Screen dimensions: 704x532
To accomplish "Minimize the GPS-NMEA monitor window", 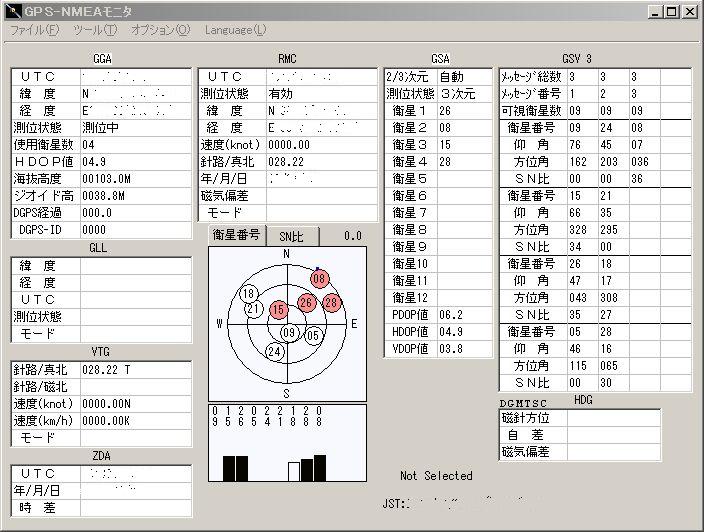I will point(656,12).
